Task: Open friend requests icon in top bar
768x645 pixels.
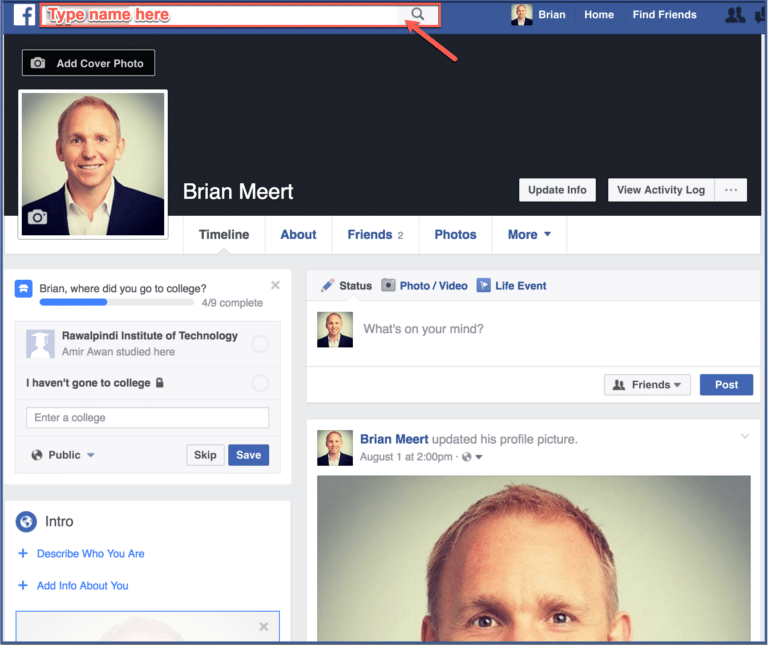Action: pos(735,15)
